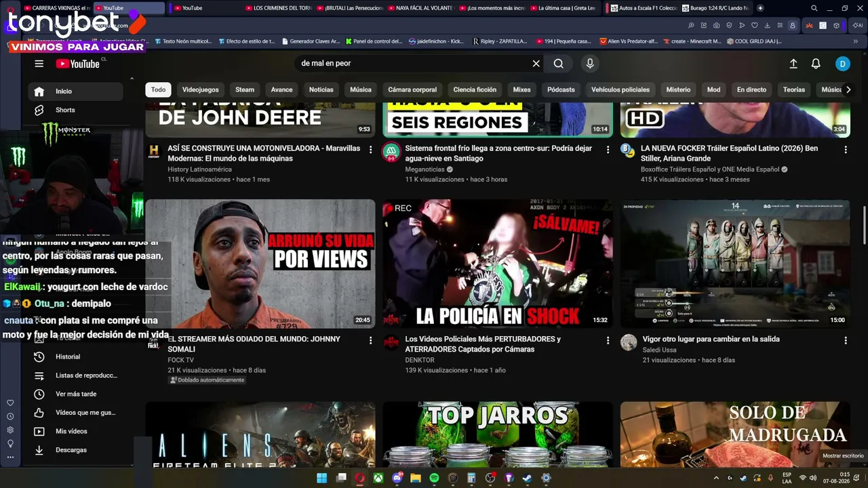Select the "En directo" filter chip

[x=751, y=89]
